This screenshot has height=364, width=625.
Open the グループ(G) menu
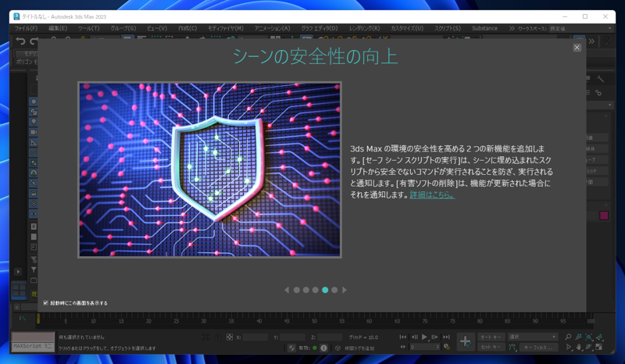123,28
